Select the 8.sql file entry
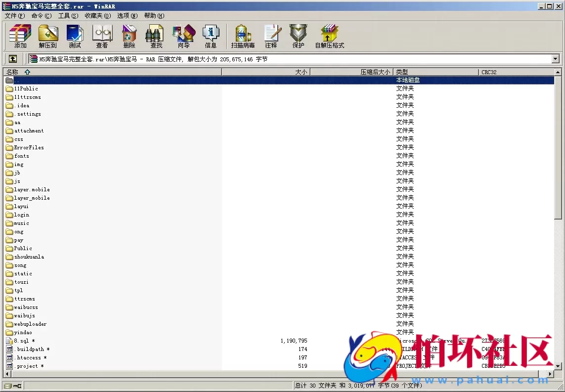565x392 pixels. 21,341
